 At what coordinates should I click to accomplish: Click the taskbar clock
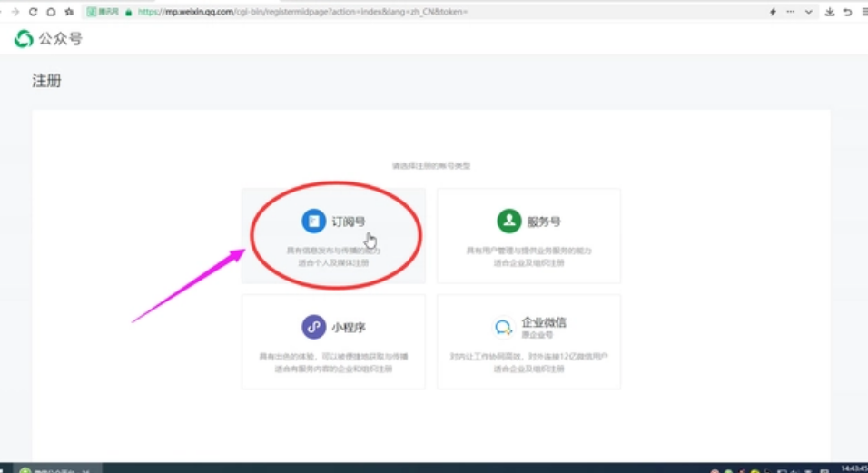click(x=854, y=469)
